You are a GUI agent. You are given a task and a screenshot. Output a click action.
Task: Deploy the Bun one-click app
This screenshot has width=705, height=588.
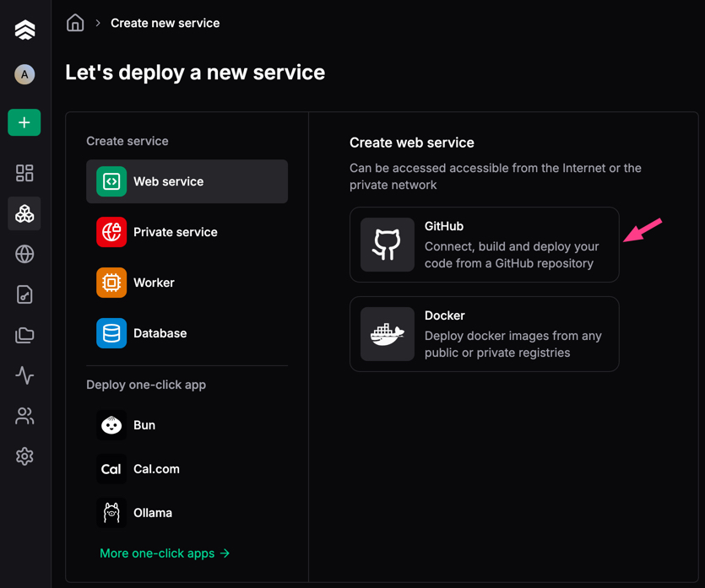coord(187,425)
